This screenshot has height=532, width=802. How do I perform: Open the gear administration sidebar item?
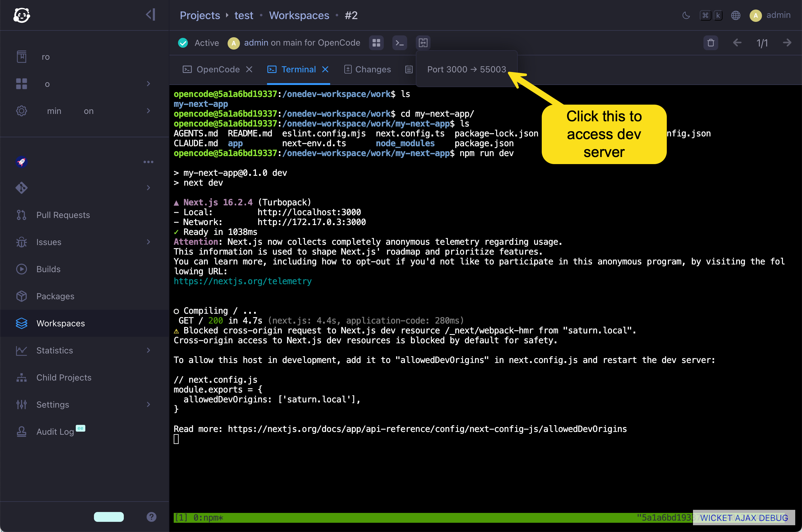click(x=21, y=111)
